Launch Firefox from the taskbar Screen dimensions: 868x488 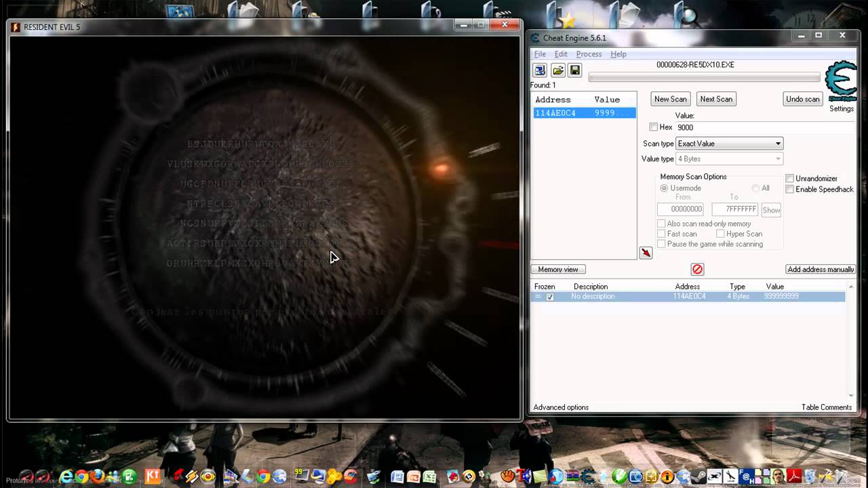pos(97,476)
